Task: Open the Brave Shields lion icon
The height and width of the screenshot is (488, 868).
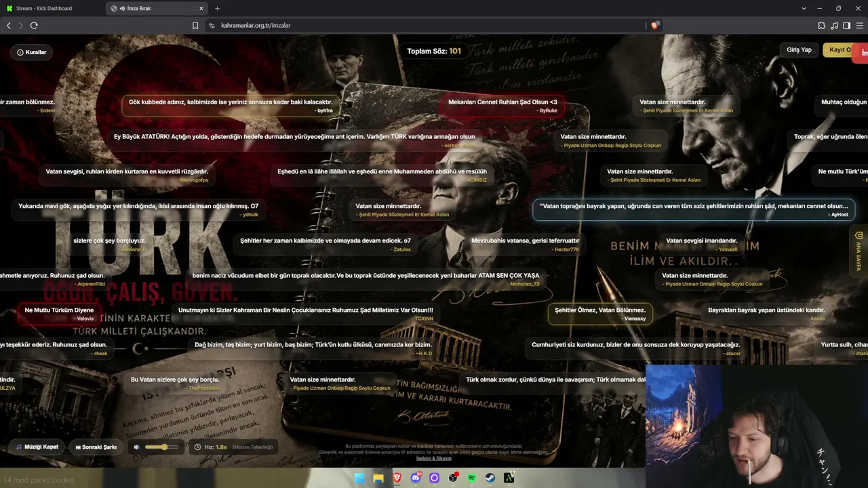Action: click(654, 25)
